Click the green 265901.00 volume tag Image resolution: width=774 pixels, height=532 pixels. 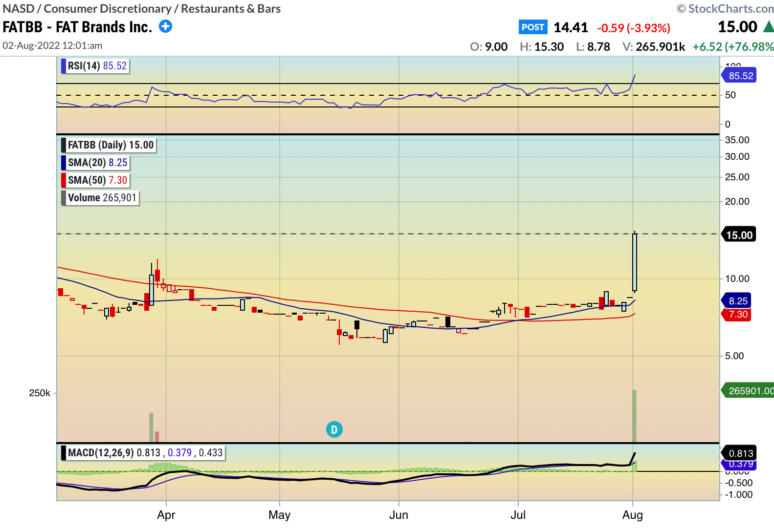[749, 391]
